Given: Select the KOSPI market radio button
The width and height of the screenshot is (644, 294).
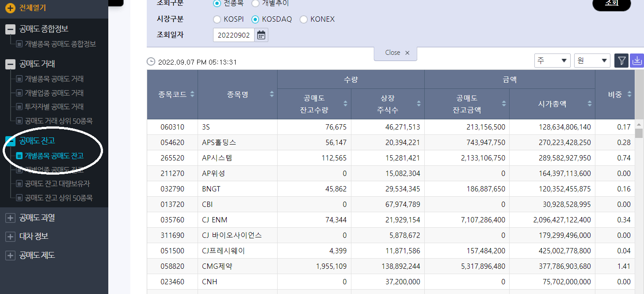Looking at the screenshot, I should point(217,19).
